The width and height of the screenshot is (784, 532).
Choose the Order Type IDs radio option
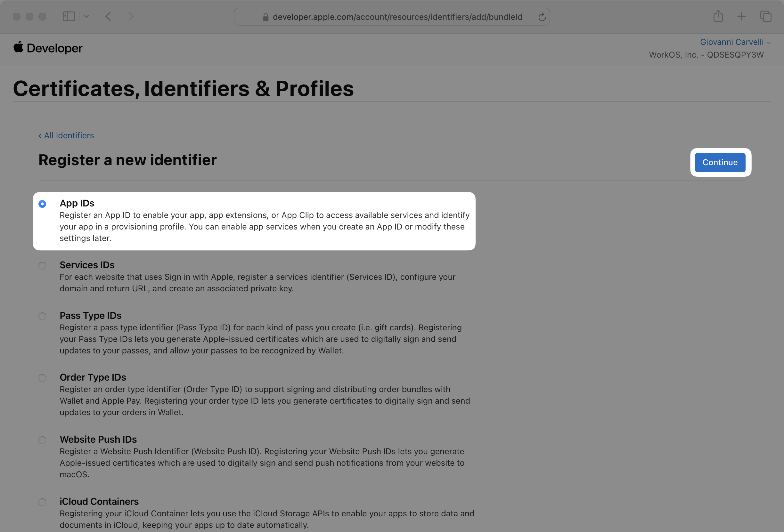(x=42, y=378)
